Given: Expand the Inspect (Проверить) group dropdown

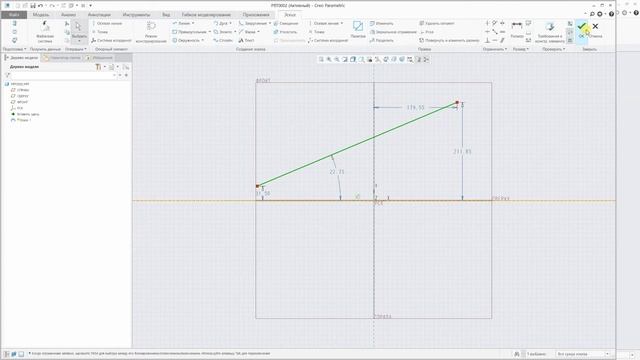Looking at the screenshot, I should point(553,49).
